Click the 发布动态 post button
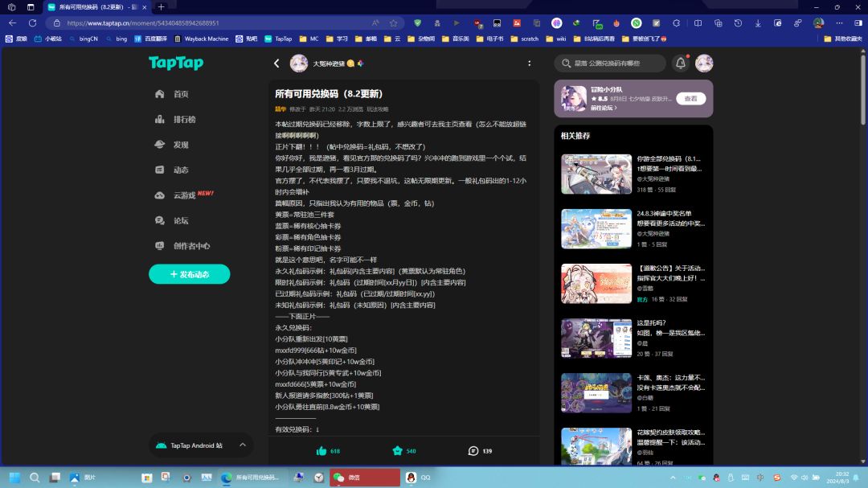 pyautogui.click(x=190, y=274)
